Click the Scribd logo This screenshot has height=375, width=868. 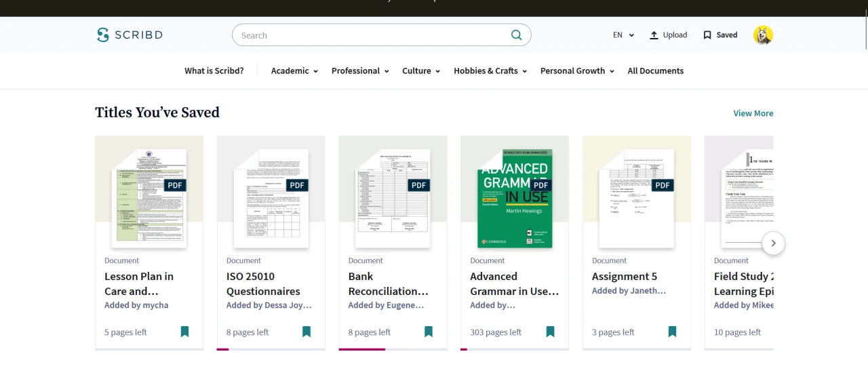[130, 35]
